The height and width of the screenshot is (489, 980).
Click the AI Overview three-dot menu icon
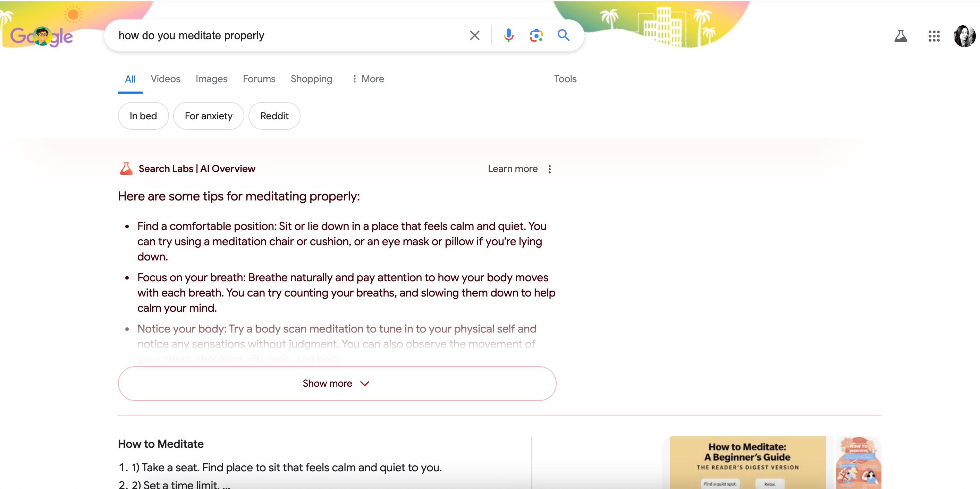tap(549, 169)
